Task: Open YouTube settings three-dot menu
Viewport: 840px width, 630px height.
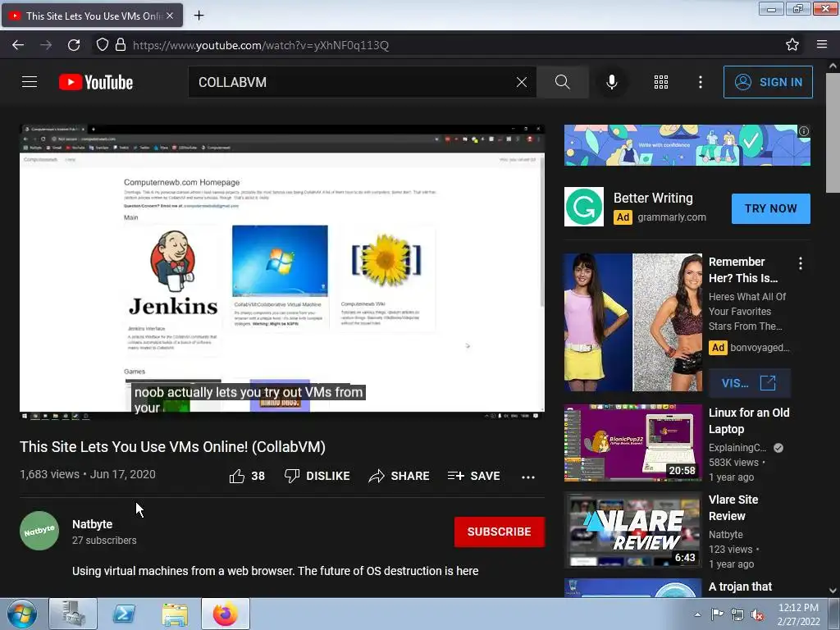Action: [701, 82]
